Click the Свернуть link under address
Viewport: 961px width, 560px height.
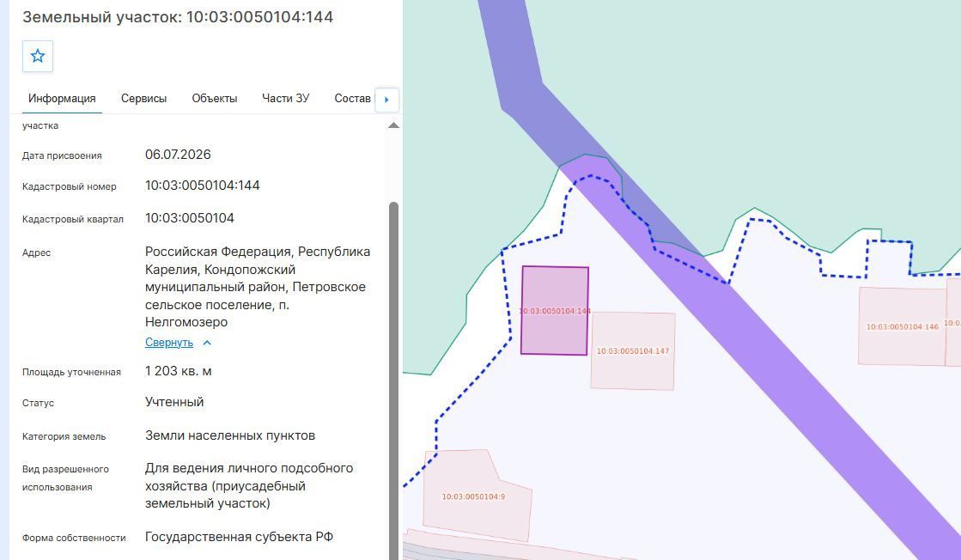click(x=169, y=343)
